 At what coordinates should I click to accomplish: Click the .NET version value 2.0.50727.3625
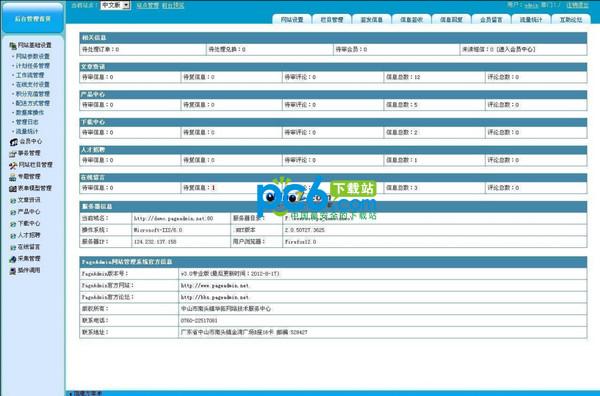click(x=305, y=230)
